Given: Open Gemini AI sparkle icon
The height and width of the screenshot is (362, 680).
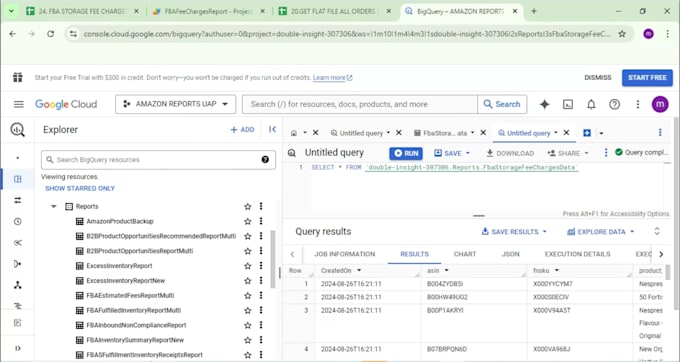Looking at the screenshot, I should coord(544,104).
